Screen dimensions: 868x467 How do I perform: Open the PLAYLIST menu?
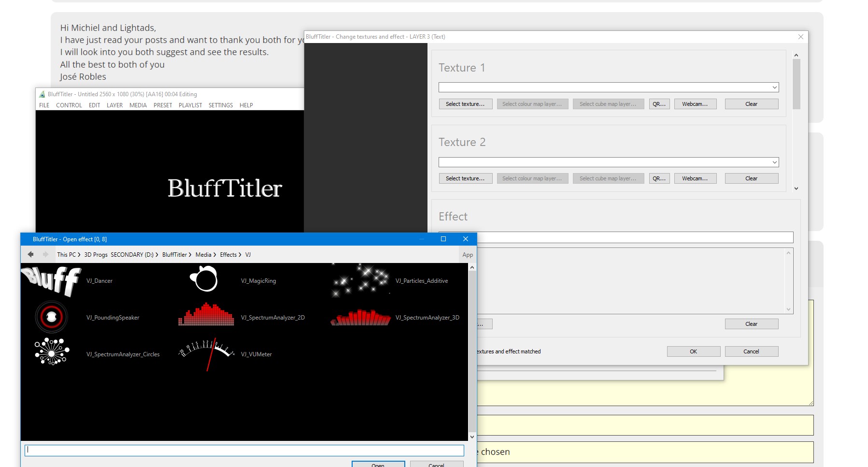(x=190, y=105)
